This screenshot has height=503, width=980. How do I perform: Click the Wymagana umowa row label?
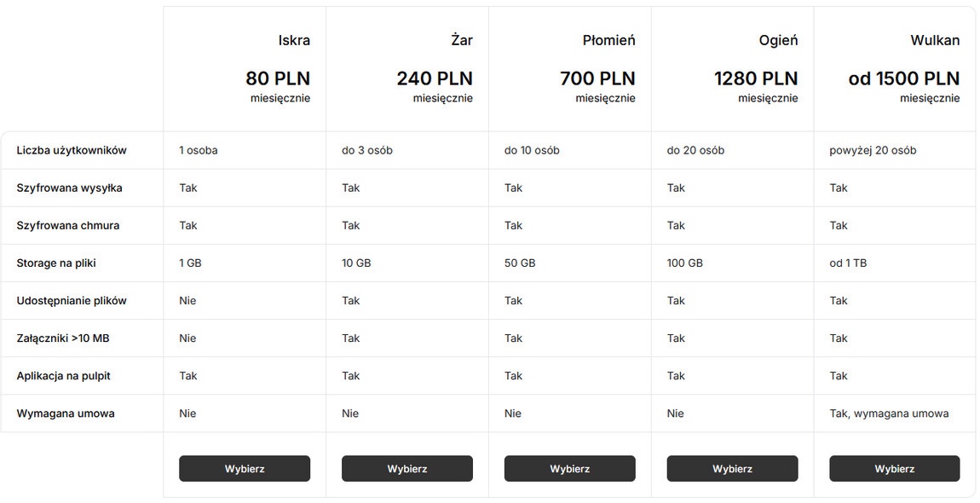(66, 413)
